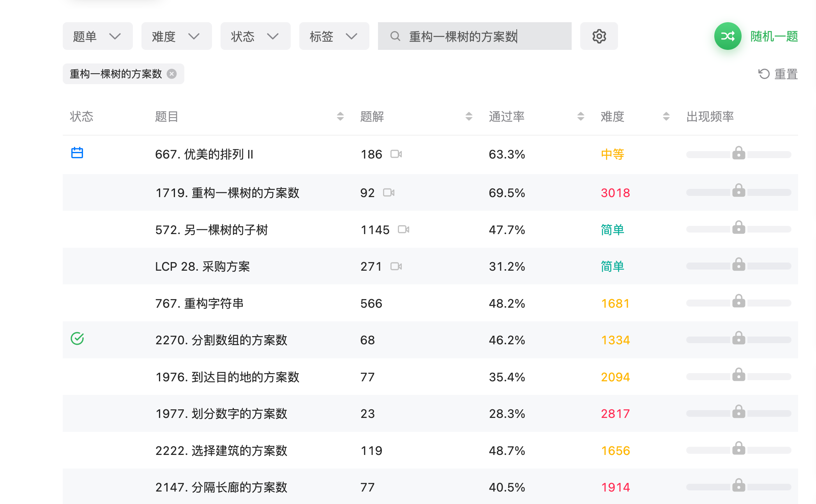Click lock icon on 667 frequency bar
Screen dimensions: 816x504
pos(738,153)
